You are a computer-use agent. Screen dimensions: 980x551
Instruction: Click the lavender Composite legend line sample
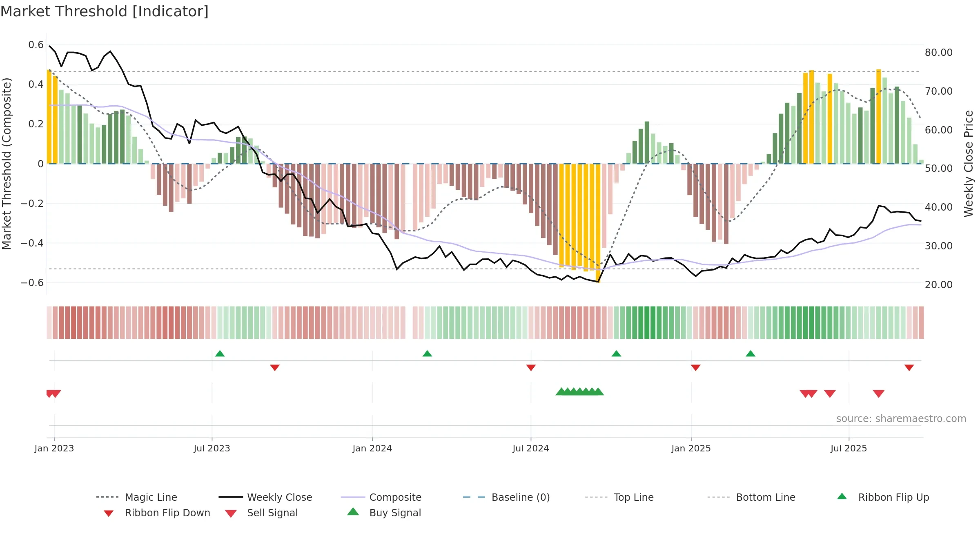tap(353, 497)
